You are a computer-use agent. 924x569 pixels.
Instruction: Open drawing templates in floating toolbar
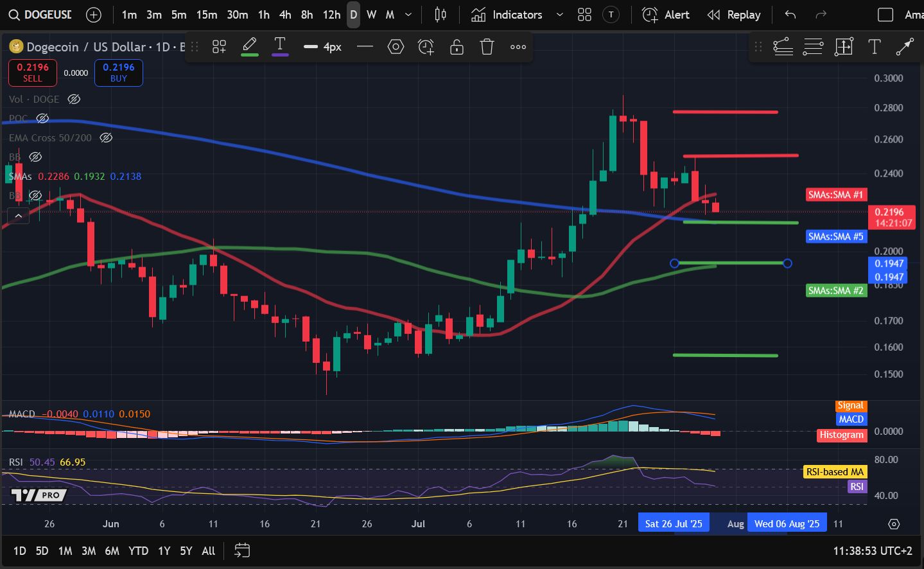click(220, 47)
